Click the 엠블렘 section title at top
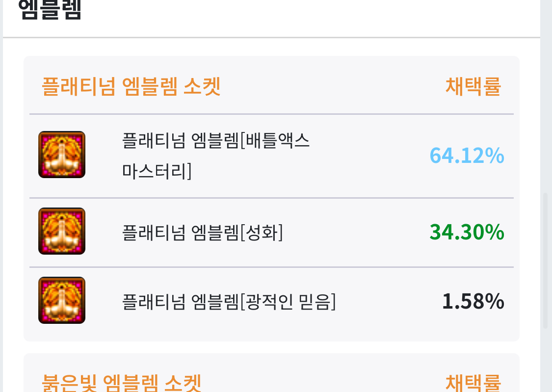The height and width of the screenshot is (392, 552). (50, 11)
